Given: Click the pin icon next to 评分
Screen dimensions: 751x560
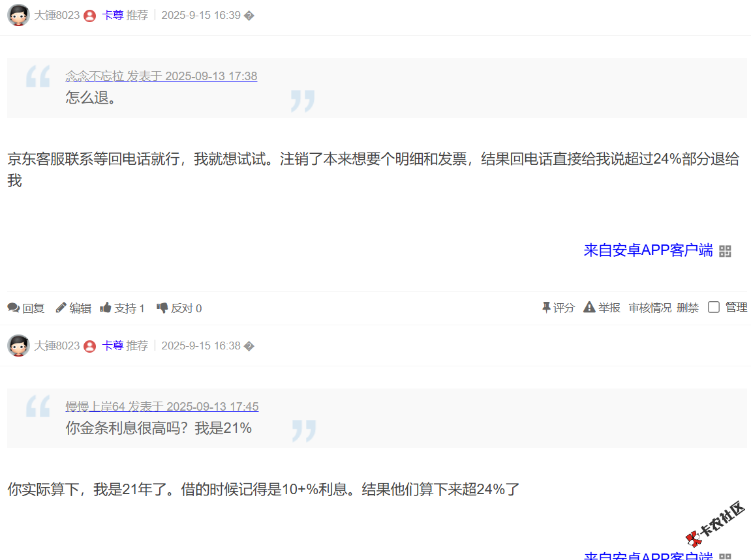Looking at the screenshot, I should [x=545, y=307].
